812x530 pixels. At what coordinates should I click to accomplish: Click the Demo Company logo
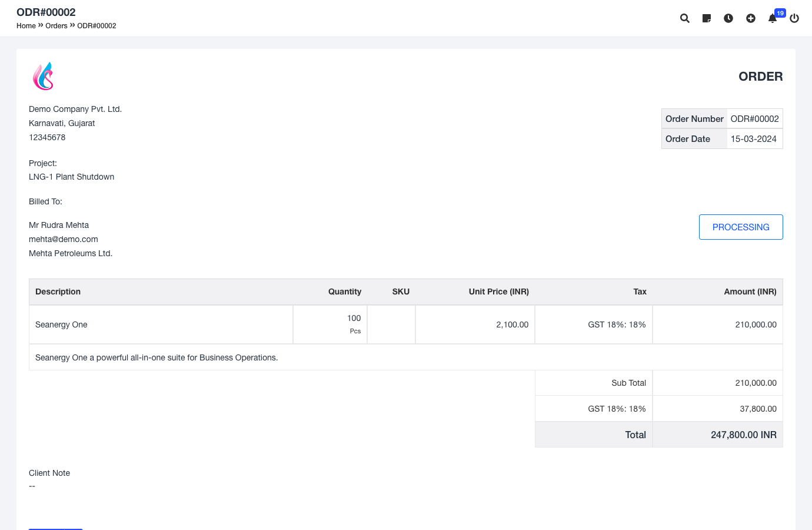pyautogui.click(x=43, y=77)
